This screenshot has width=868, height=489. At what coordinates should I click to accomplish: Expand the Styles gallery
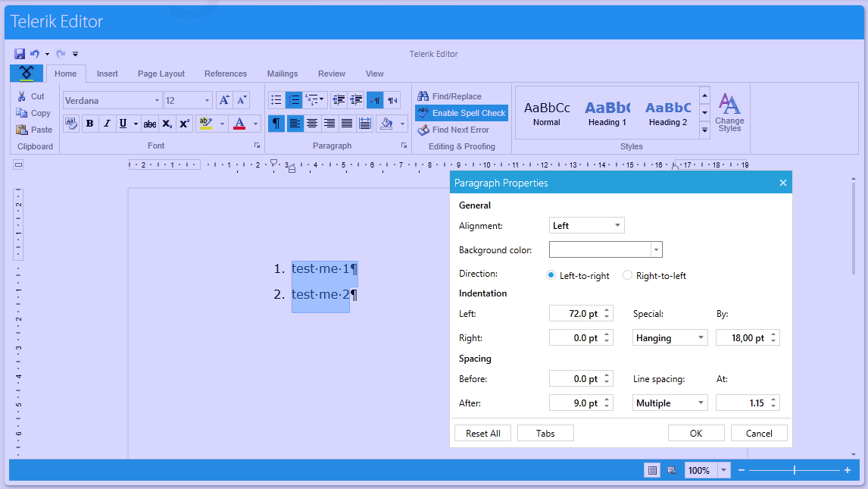coord(704,130)
